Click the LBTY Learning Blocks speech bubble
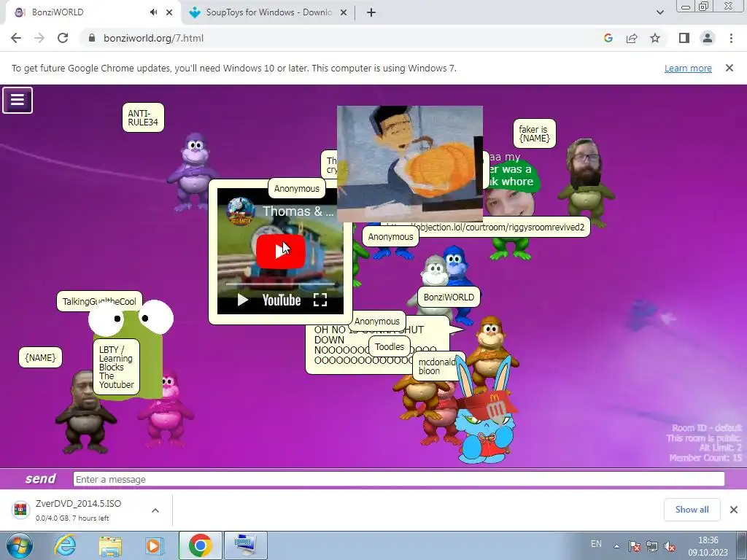Screen dimensions: 747x560 point(116,367)
